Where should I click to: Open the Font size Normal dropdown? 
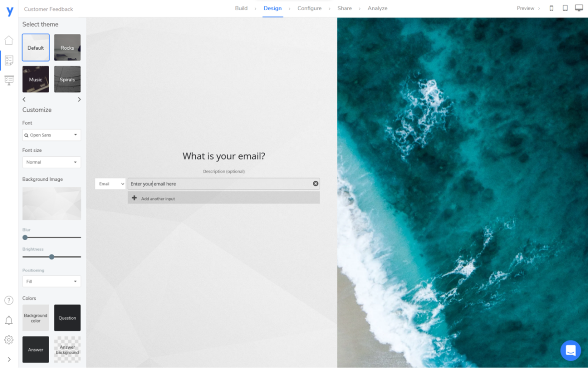click(x=51, y=162)
